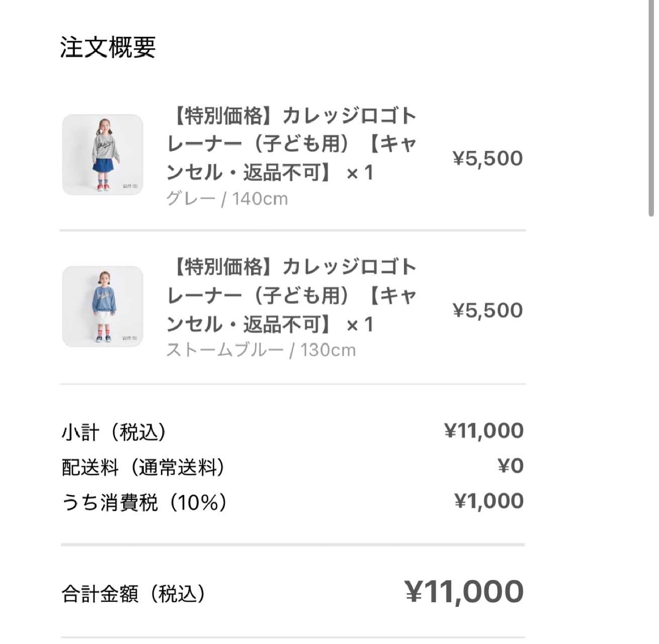Viewport: 659px width, 644px height.
Task: Click the 配送料（通常送料）label
Action: [x=143, y=467]
